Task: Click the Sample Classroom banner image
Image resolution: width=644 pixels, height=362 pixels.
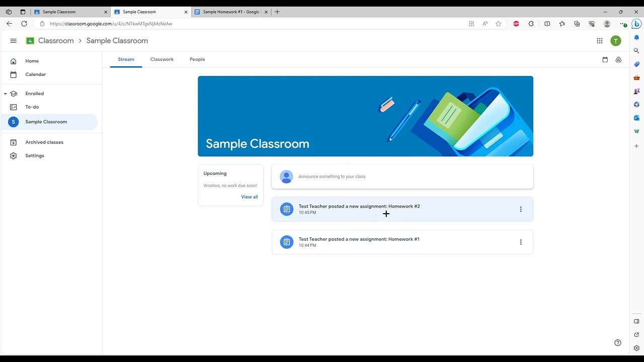Action: [365, 116]
